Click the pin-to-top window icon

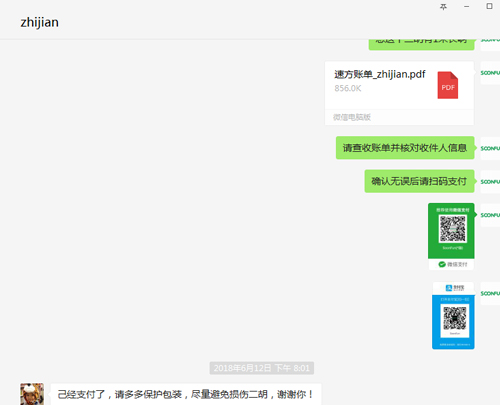(443, 7)
